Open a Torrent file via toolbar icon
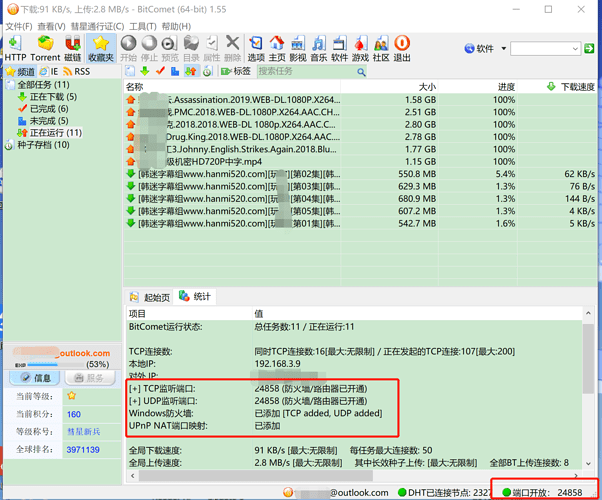602x500 pixels. click(x=45, y=48)
